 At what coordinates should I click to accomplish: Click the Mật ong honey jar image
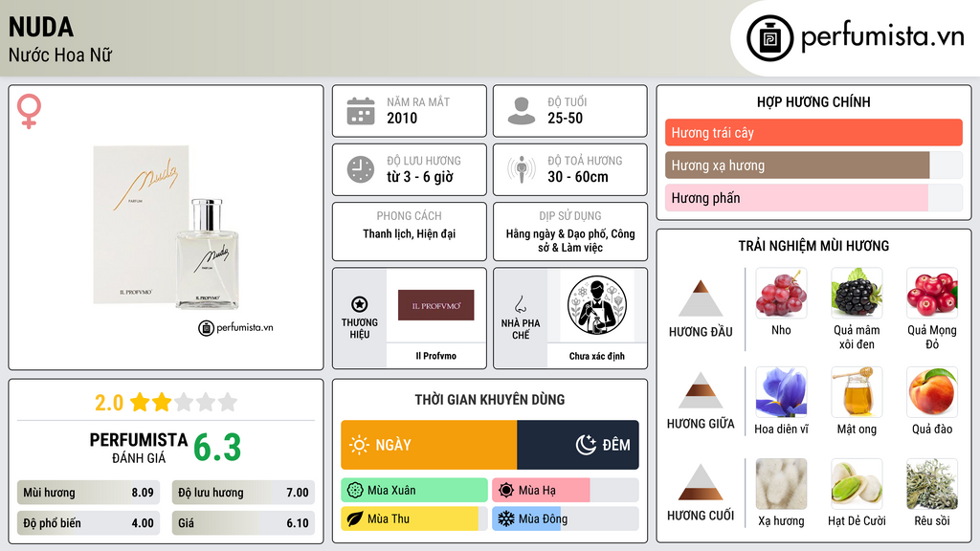click(x=857, y=391)
